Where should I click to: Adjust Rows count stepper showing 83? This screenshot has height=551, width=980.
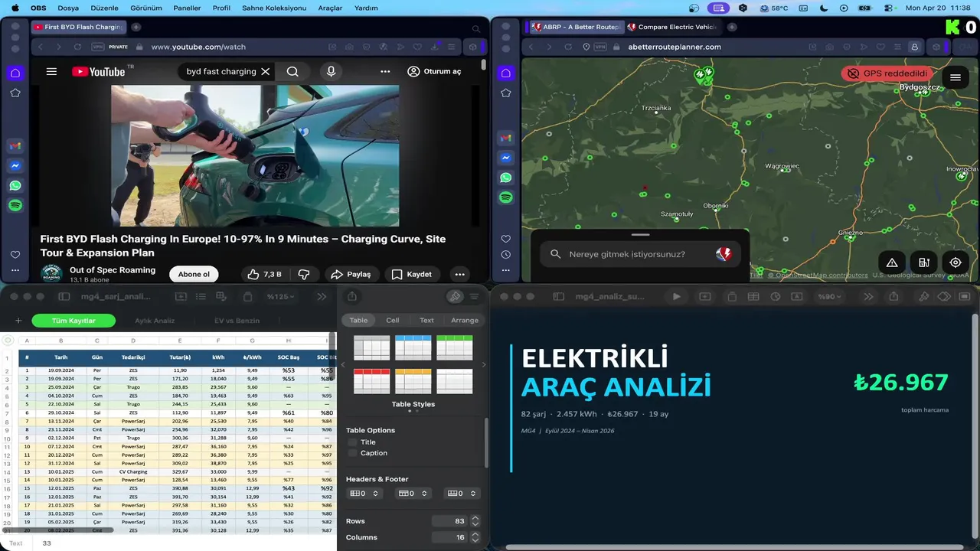[x=475, y=521]
